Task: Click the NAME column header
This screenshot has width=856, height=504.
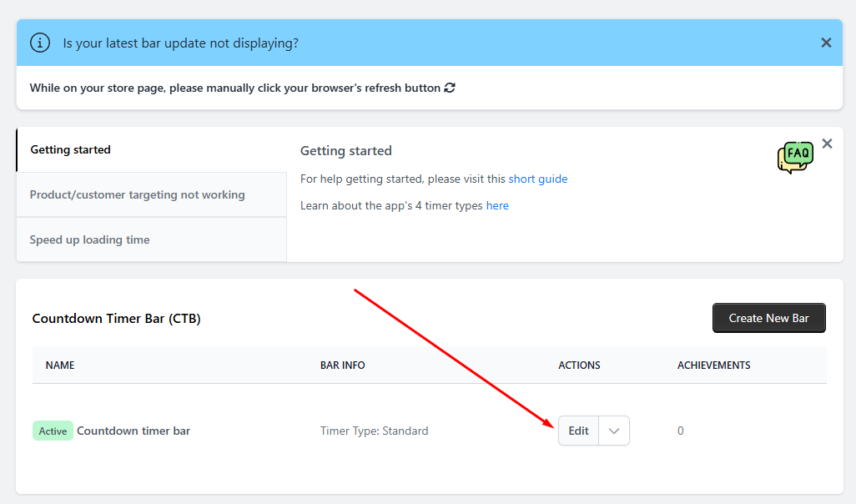Action: click(60, 365)
